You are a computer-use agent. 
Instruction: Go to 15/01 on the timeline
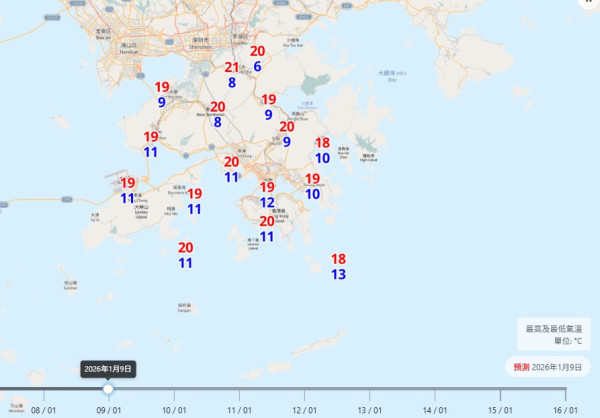pyautogui.click(x=500, y=410)
